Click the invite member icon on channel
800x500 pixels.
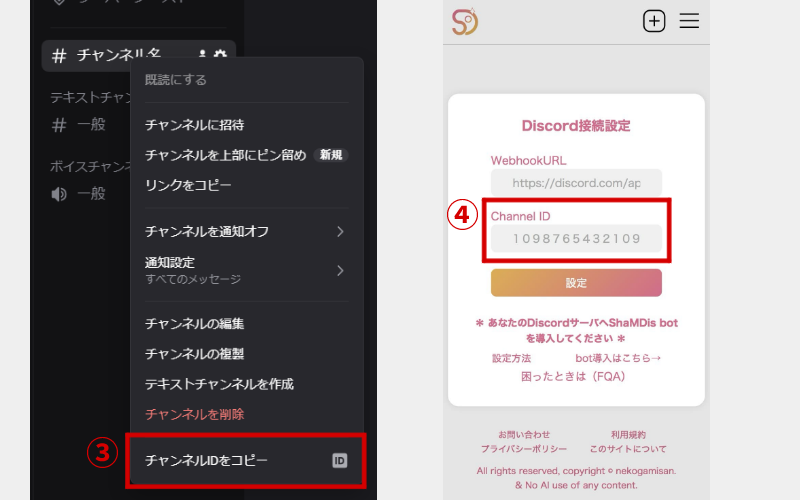pyautogui.click(x=202, y=54)
